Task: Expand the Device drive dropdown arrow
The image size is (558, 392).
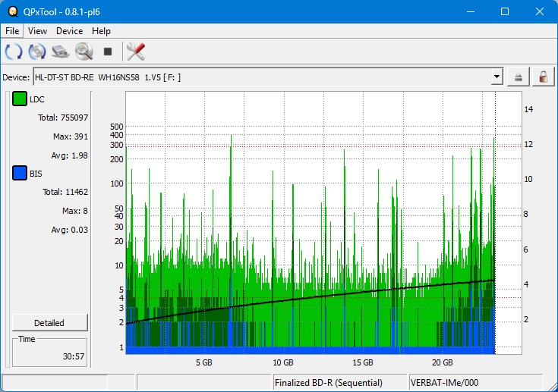Action: (497, 77)
